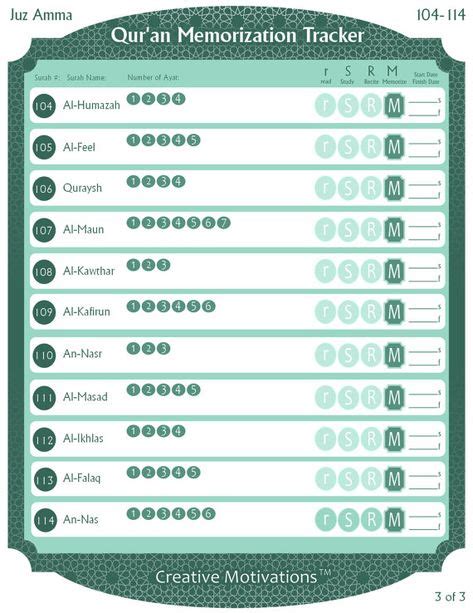Viewport: 473px width, 613px height.
Task: Fill in the start date line for Al-Humazah
Action: [423, 102]
